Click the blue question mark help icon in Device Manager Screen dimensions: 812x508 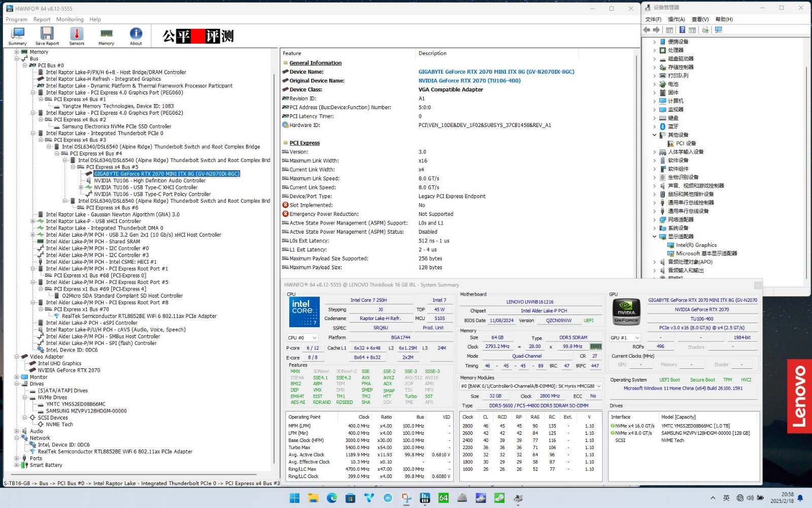pos(682,30)
